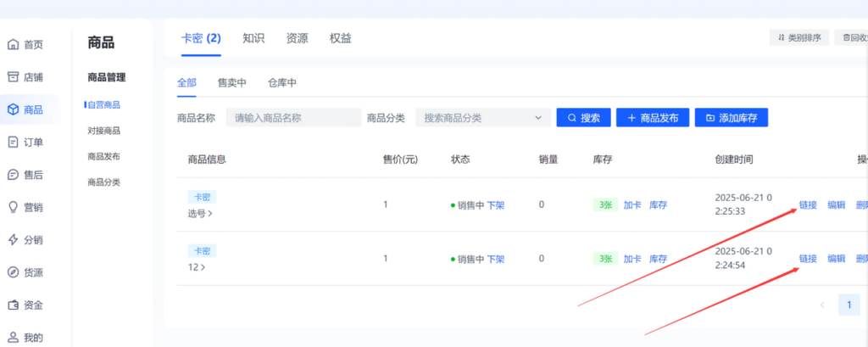Viewport: 868px width, 347px height.
Task: Click the 分销 lightning icon
Action: (x=13, y=240)
